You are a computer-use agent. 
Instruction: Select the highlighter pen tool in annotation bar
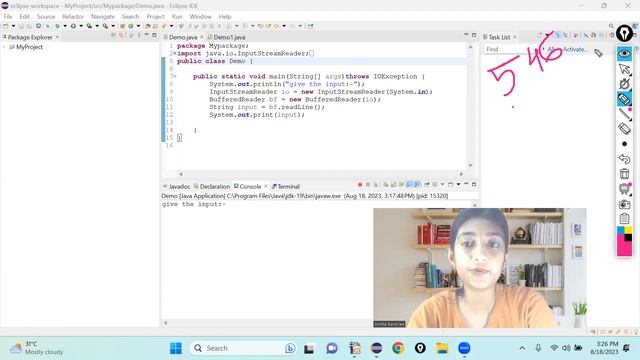[x=624, y=99]
